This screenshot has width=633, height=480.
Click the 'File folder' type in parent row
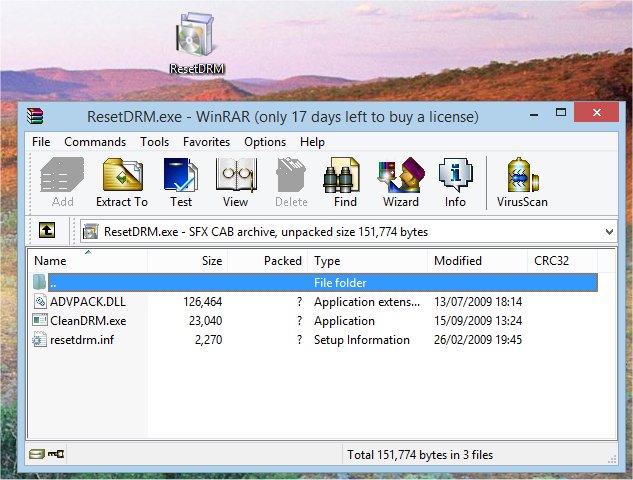click(340, 283)
